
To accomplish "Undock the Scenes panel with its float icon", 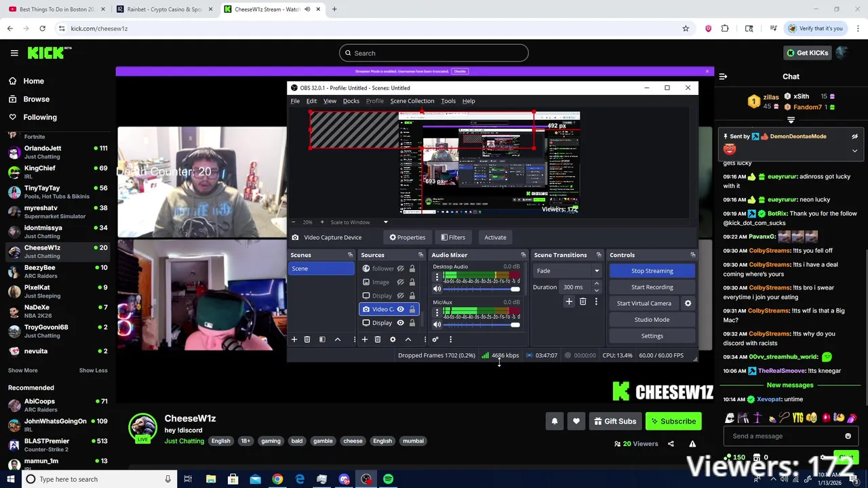I will 350,255.
